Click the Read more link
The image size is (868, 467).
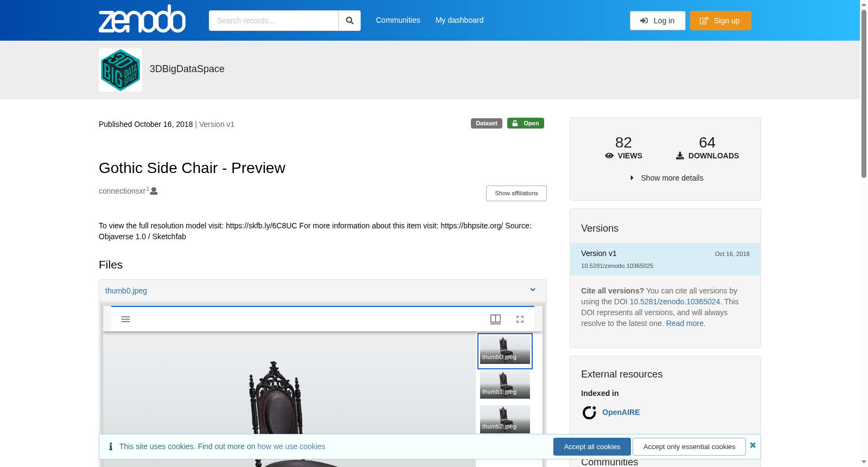tap(686, 323)
